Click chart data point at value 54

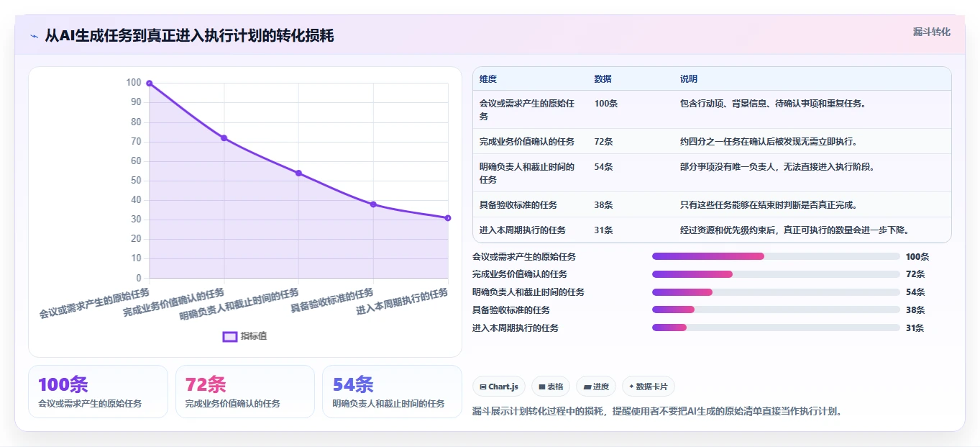[298, 173]
